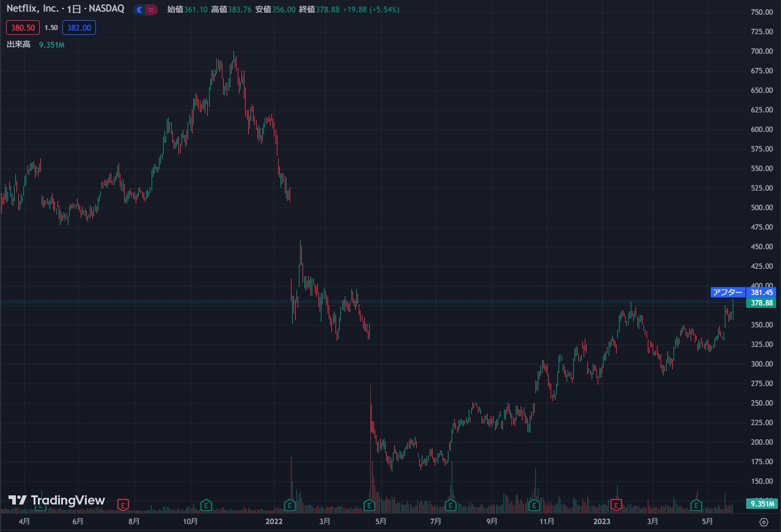
Task: Click the green earnings marker near 10月
Action: [x=207, y=505]
